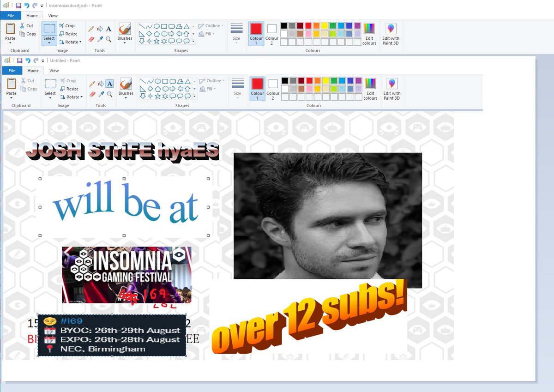Viewport: 554px width, 392px height.
Task: Click the black-and-white portrait photo
Action: point(328,220)
